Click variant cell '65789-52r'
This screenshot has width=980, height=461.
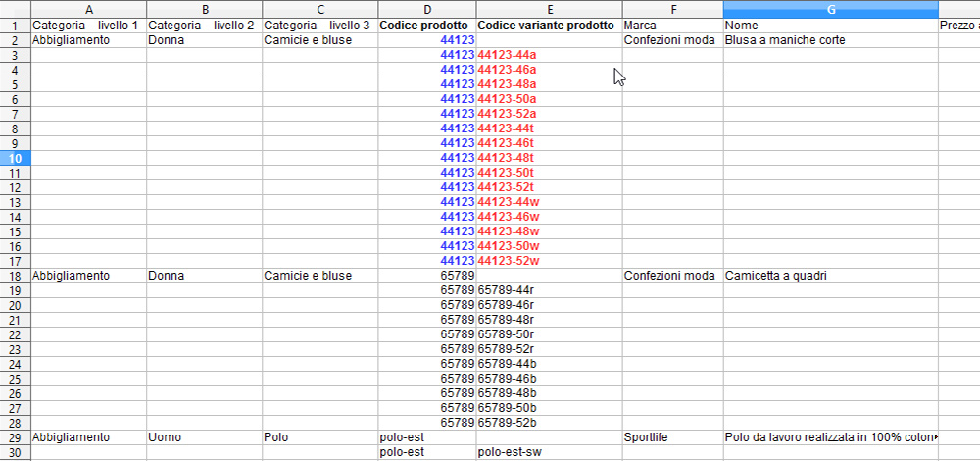[549, 349]
